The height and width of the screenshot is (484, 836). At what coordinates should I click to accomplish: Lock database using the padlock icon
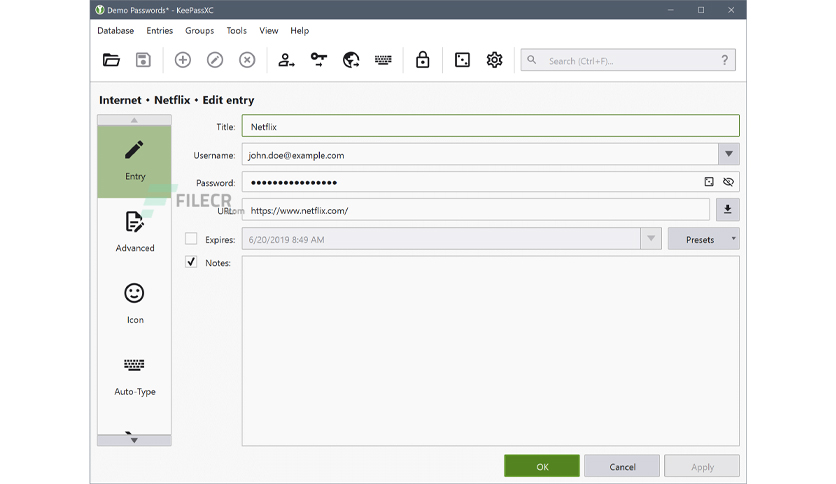pyautogui.click(x=422, y=60)
